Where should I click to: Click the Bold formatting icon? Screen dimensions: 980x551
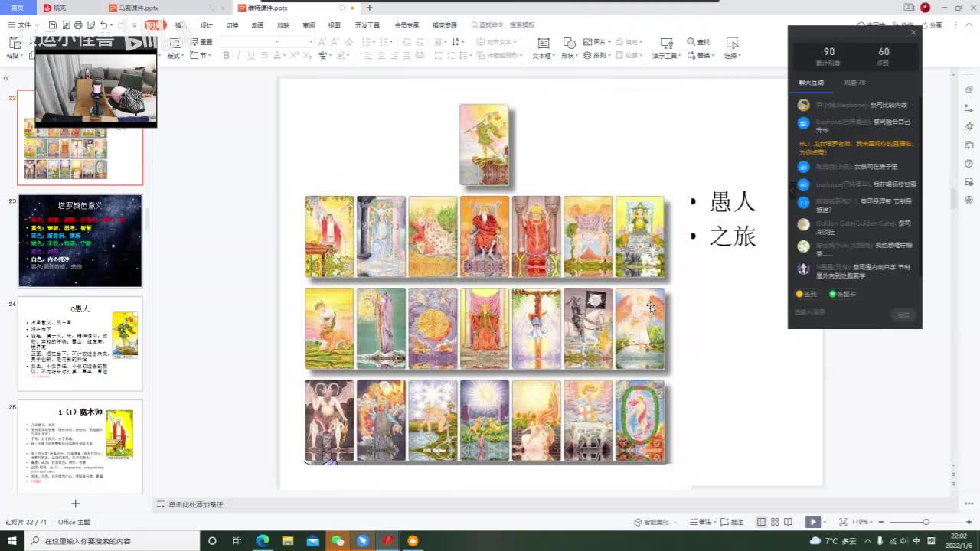point(226,55)
